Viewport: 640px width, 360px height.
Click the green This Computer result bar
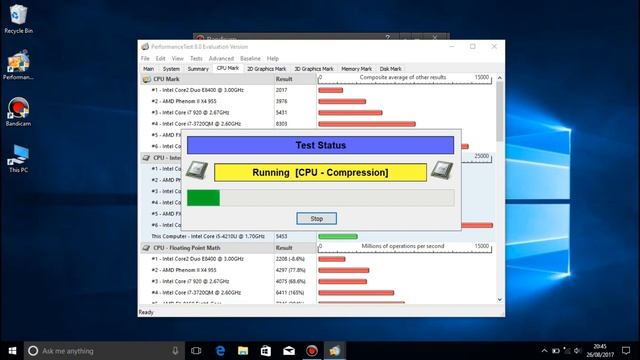(338, 236)
